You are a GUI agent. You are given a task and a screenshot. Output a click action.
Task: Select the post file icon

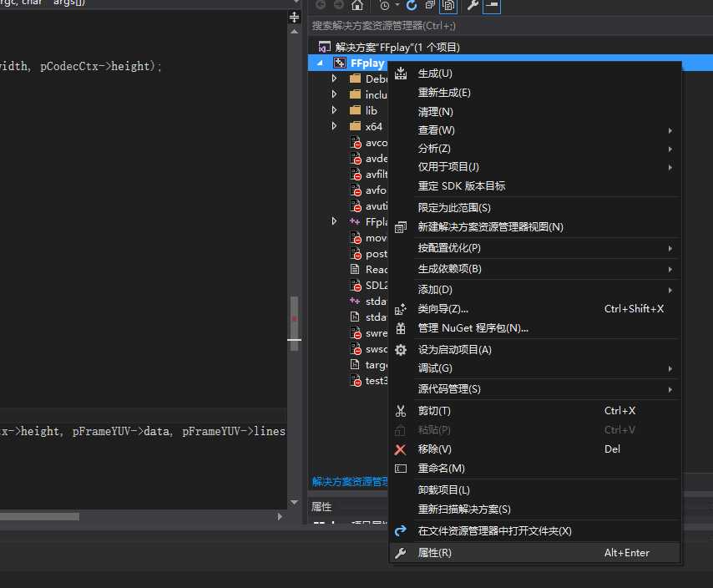[355, 254]
